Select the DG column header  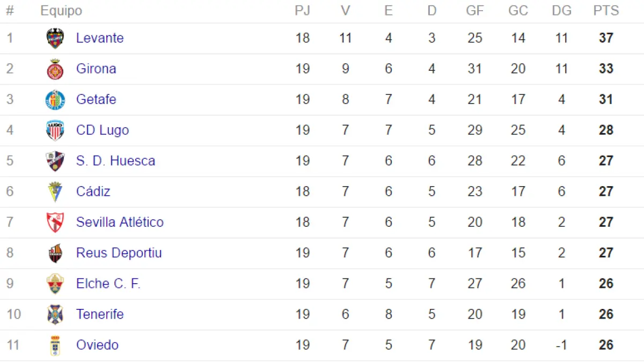(x=561, y=11)
